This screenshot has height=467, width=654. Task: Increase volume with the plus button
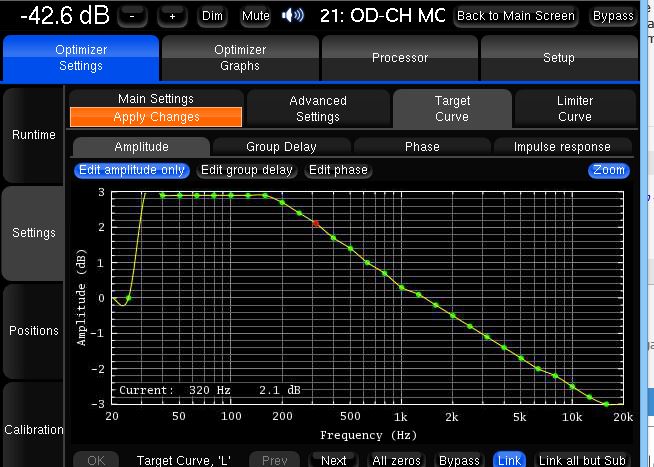pos(172,16)
